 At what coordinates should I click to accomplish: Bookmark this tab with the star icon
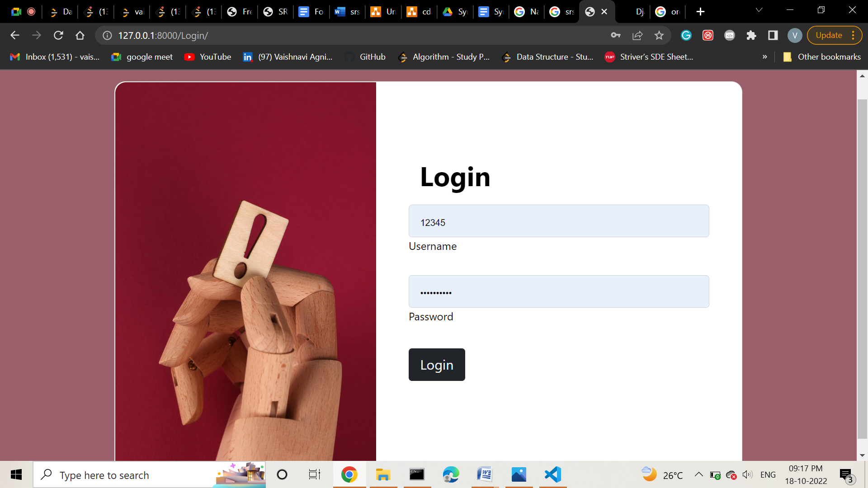click(659, 35)
